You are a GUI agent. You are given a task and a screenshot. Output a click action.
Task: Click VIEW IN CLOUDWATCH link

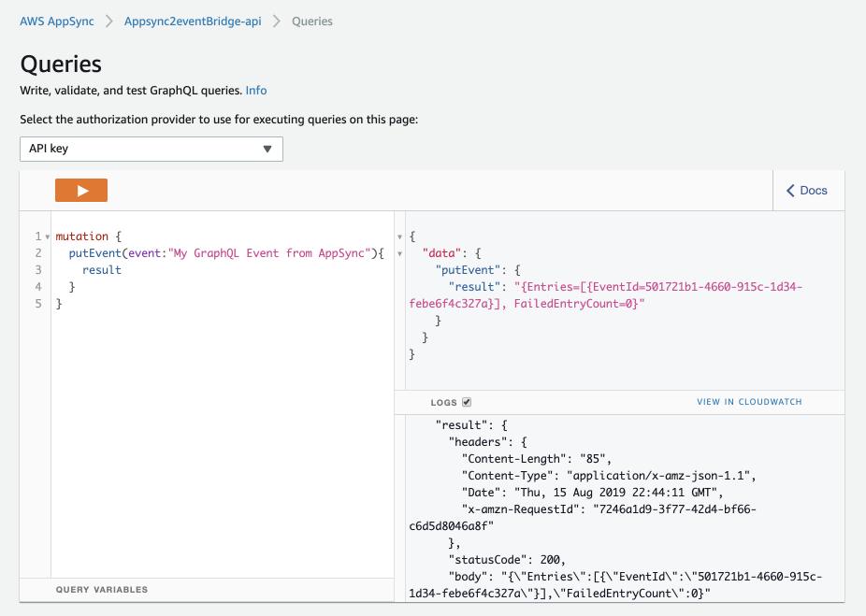749,402
